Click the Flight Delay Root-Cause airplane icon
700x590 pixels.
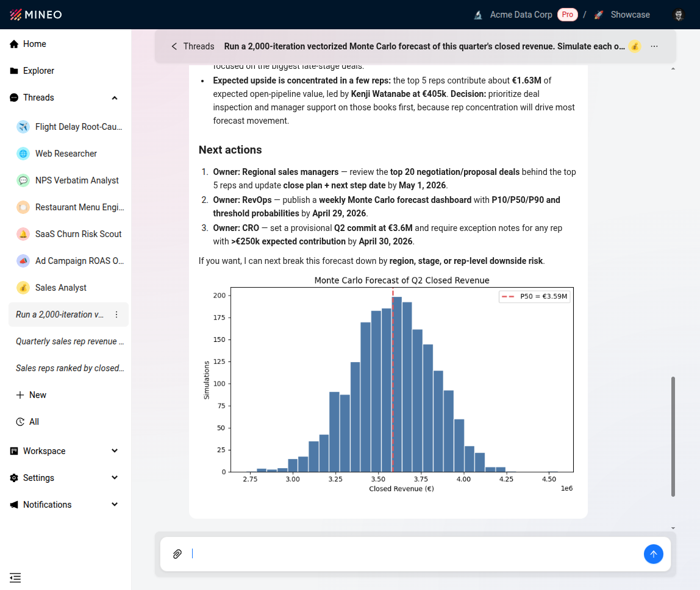(23, 127)
